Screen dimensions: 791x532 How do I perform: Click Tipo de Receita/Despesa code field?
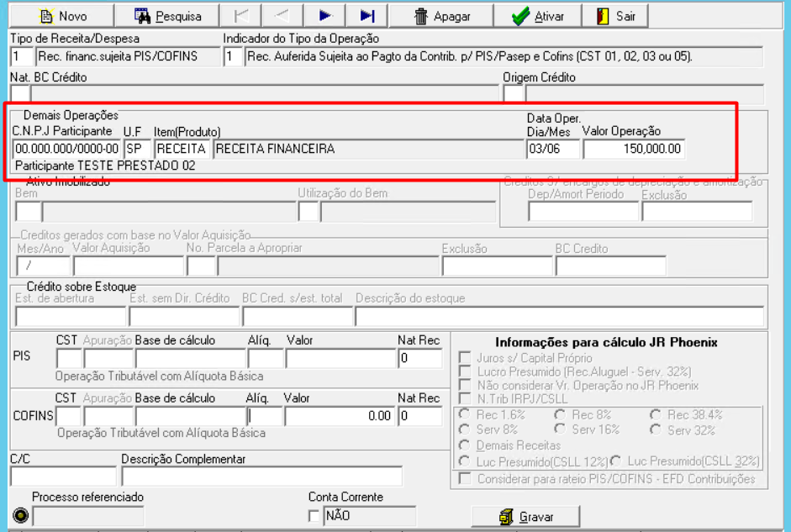(x=22, y=56)
